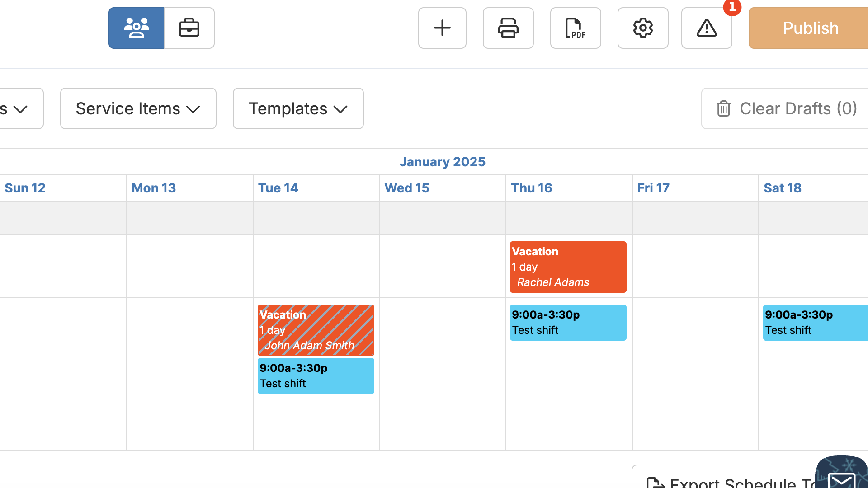Select Thursday 9:00a-3:30p Test shift

tap(568, 323)
